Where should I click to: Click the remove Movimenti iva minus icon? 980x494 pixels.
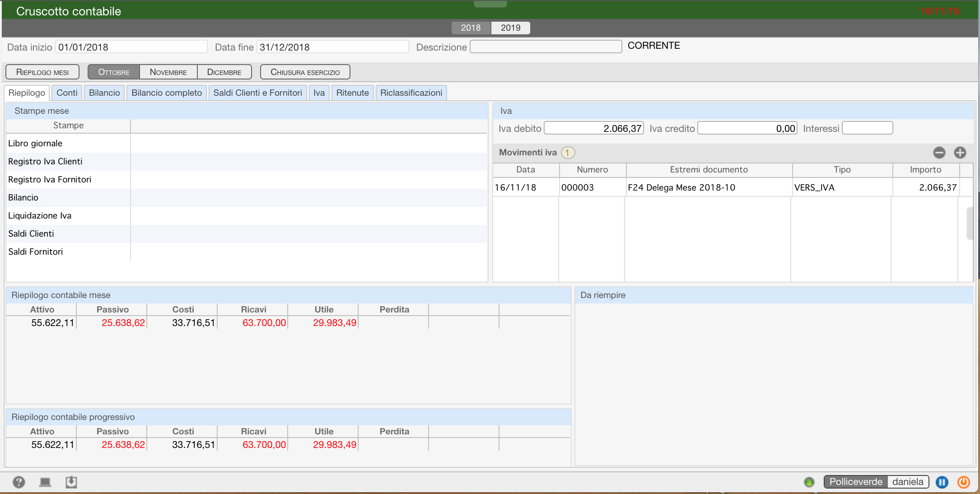(939, 153)
